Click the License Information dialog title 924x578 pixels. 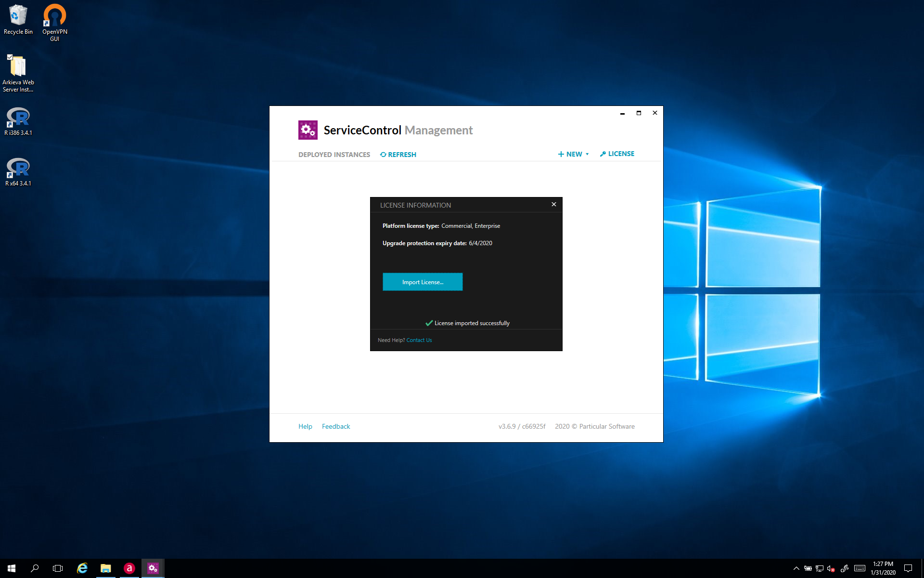(415, 205)
